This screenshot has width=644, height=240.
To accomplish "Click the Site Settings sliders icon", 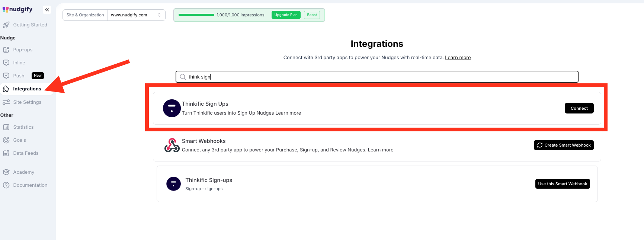I will coord(6,102).
